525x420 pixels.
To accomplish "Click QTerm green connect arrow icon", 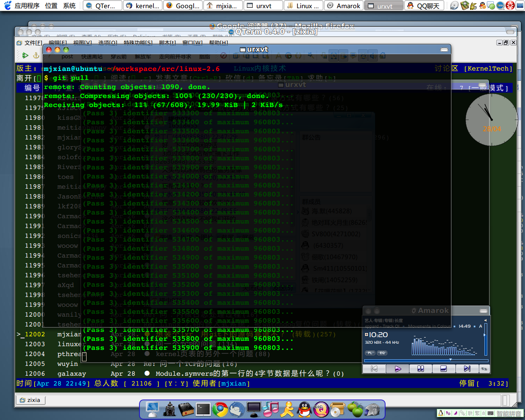I will click(x=25, y=56).
